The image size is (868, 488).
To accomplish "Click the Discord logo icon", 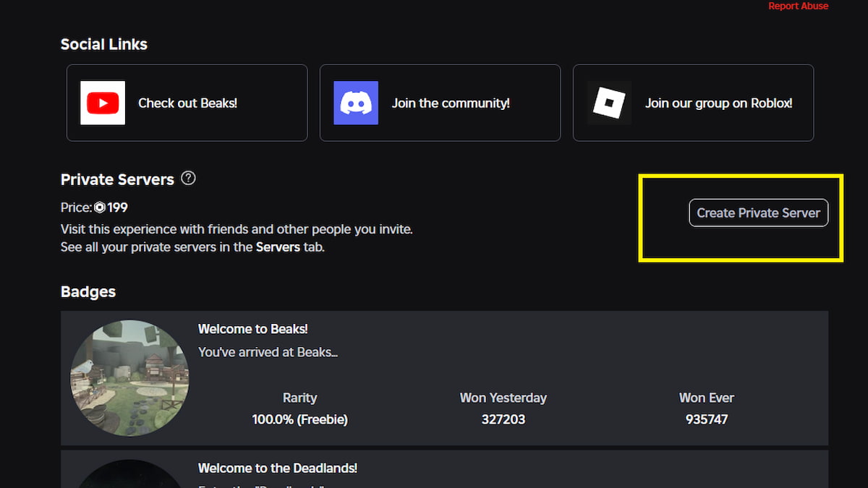I will coord(355,103).
